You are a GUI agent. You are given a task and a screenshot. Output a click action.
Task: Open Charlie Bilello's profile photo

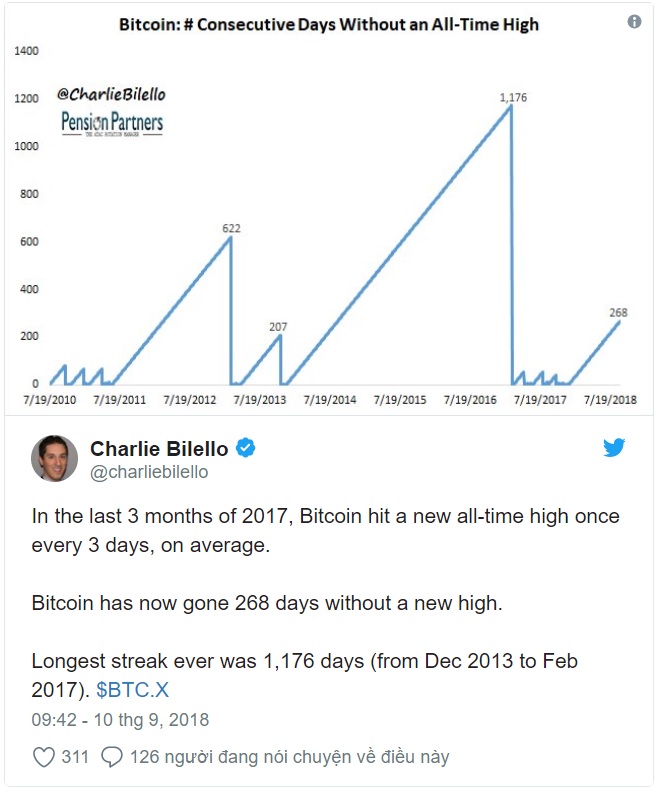point(55,458)
